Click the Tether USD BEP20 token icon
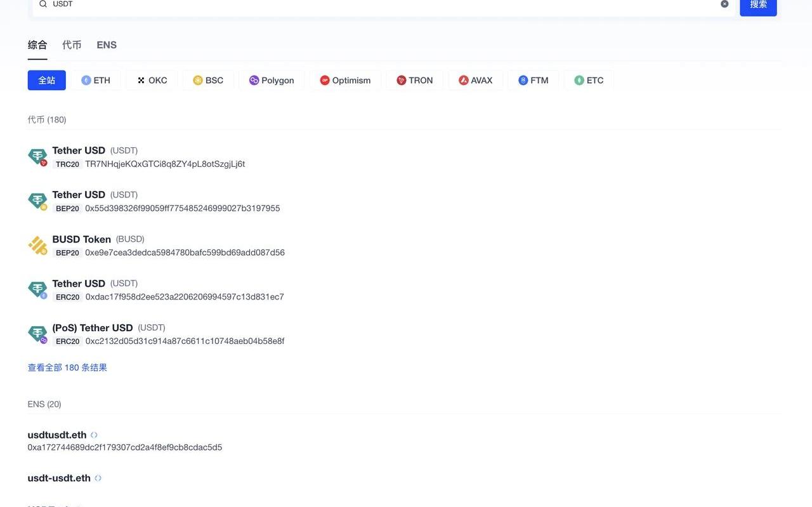Image resolution: width=812 pixels, height=507 pixels. pyautogui.click(x=37, y=201)
